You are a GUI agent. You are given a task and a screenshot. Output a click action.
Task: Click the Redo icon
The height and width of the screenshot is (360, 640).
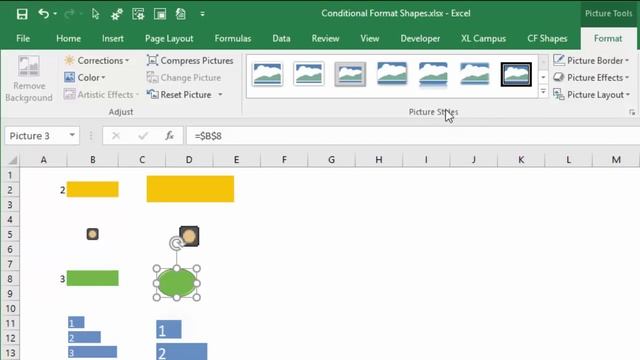(69, 14)
